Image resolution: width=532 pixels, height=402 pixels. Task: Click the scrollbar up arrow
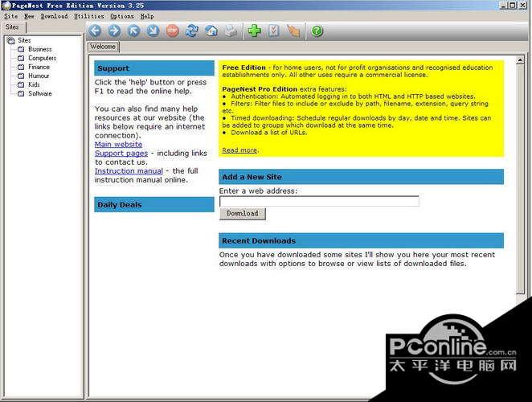520,60
